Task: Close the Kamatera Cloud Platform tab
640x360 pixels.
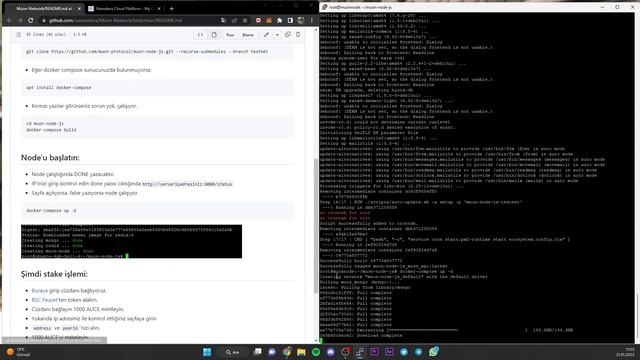Action: [x=159, y=9]
